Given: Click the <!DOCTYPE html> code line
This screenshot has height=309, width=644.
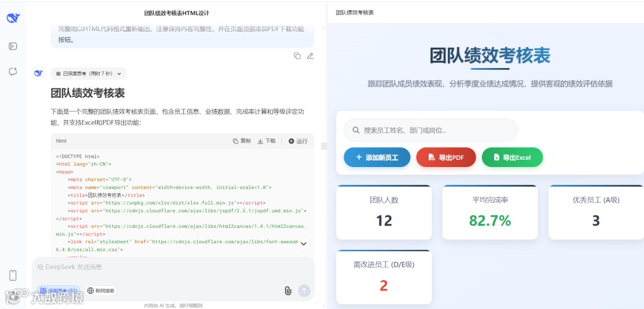Looking at the screenshot, I should [x=78, y=156].
